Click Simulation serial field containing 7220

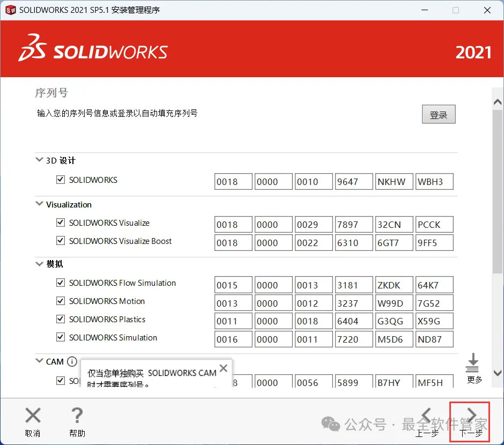click(354, 339)
